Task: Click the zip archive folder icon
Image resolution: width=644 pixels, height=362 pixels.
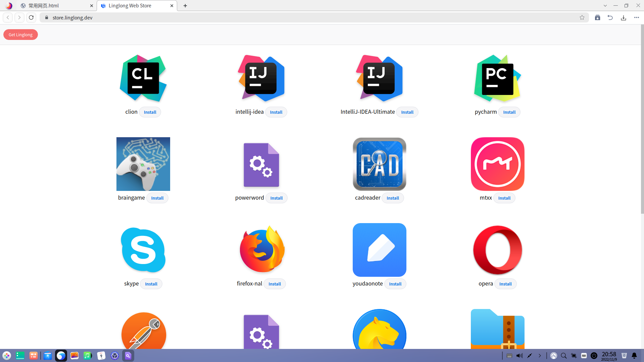Action: tap(498, 329)
